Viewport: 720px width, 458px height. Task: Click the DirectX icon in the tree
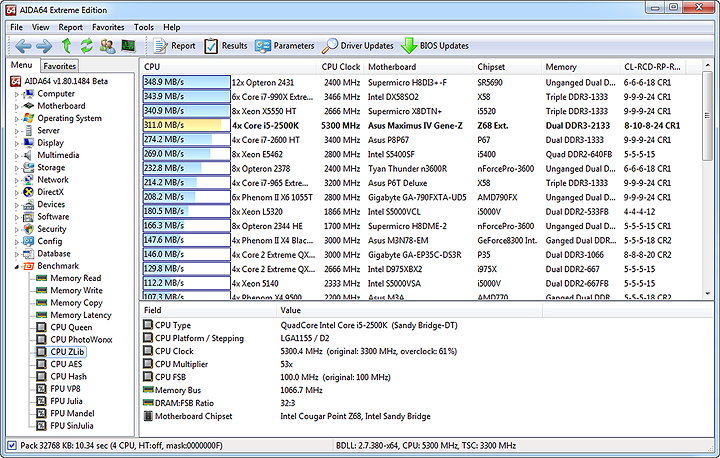(x=28, y=192)
